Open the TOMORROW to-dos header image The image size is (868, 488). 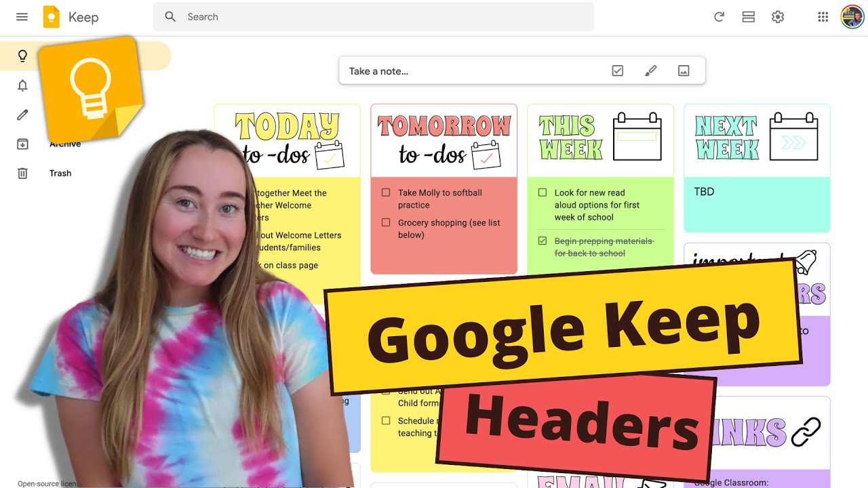point(444,141)
